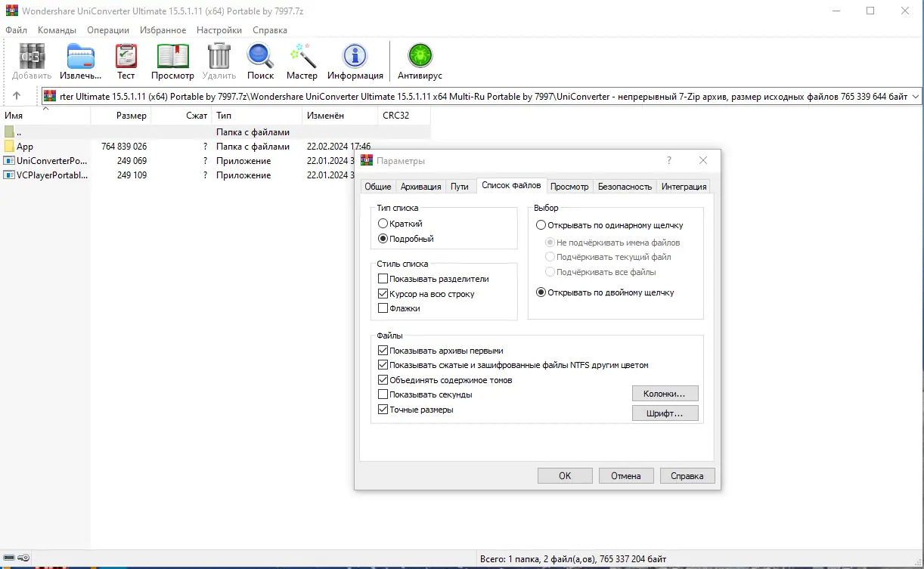Open the Справка menu
The image size is (924, 569).
pyautogui.click(x=270, y=30)
